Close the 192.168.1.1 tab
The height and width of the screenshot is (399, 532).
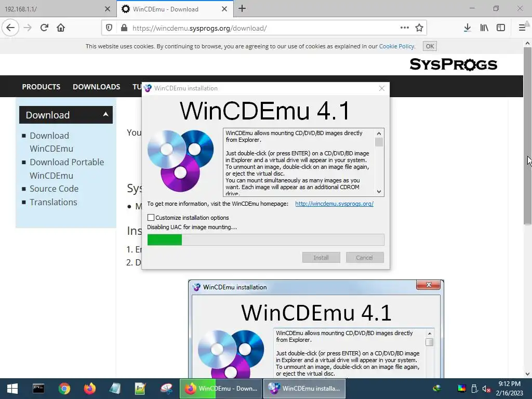(x=107, y=9)
